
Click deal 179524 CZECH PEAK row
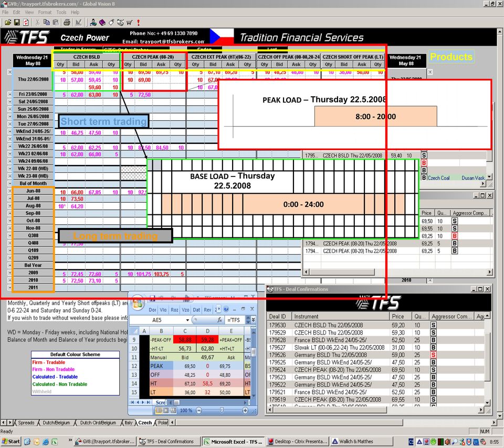pos(375,370)
